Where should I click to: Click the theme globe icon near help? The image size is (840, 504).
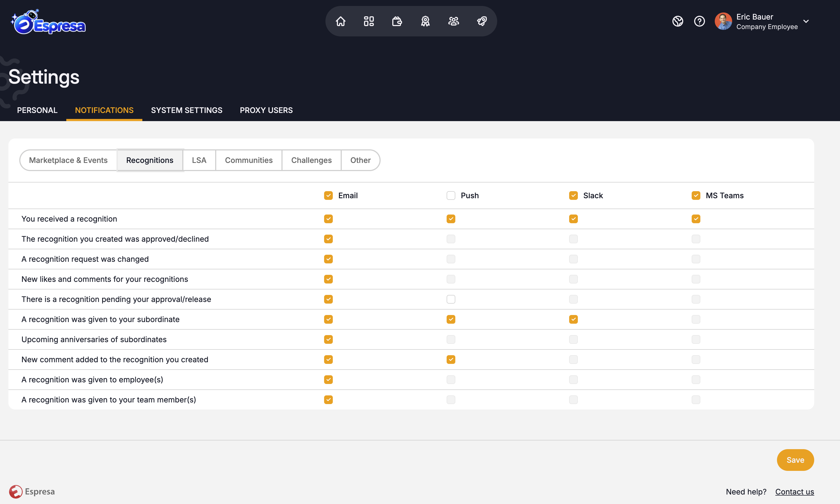[678, 21]
